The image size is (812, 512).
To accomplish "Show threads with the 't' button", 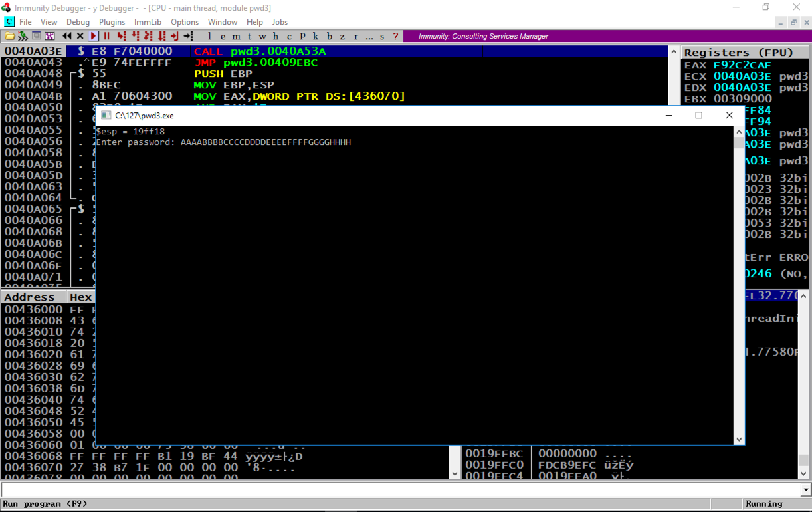I will pos(249,36).
